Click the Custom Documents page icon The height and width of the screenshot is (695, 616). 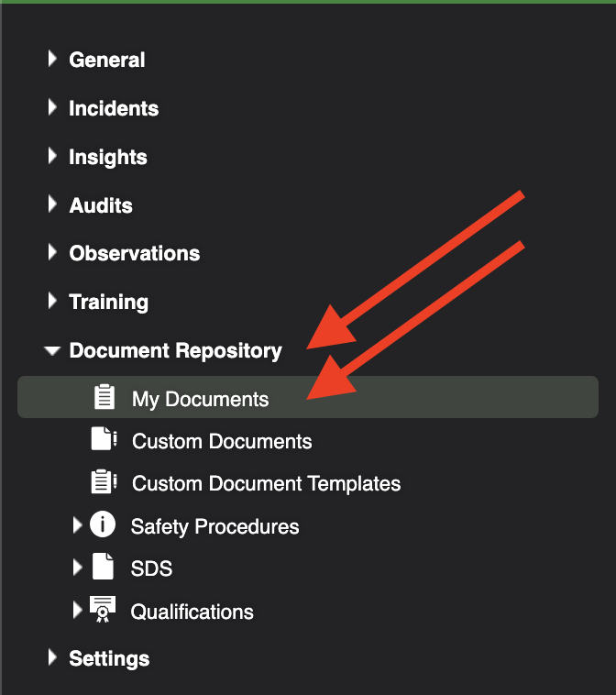[104, 439]
